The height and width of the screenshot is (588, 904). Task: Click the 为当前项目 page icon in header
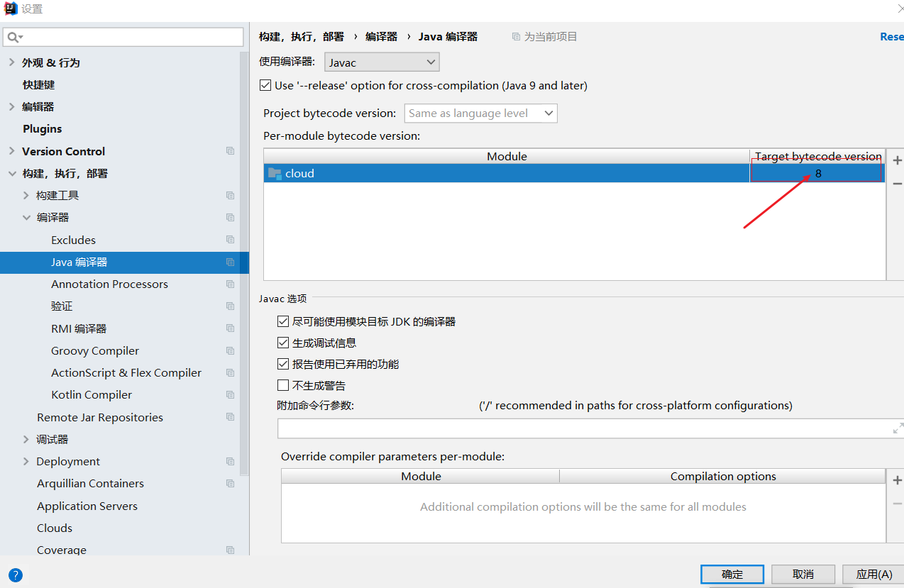(x=515, y=36)
